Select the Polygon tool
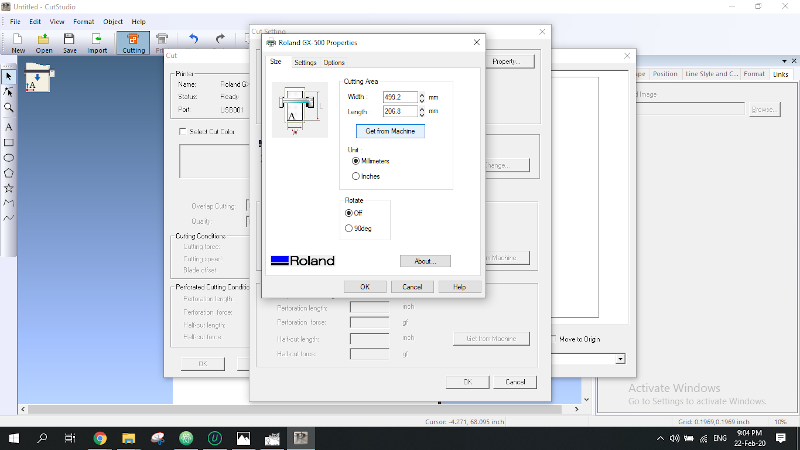This screenshot has height=450, width=800. coord(9,173)
